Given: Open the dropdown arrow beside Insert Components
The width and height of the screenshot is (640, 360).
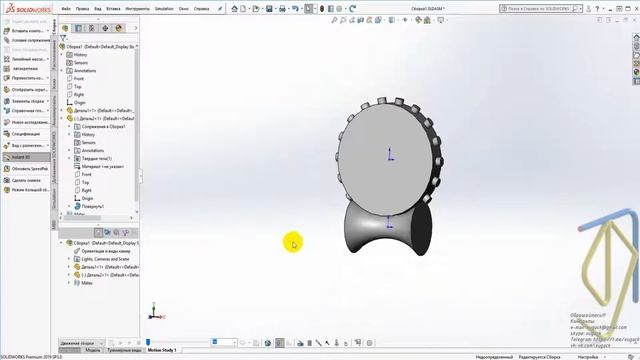Looking at the screenshot, I should [x=48, y=31].
